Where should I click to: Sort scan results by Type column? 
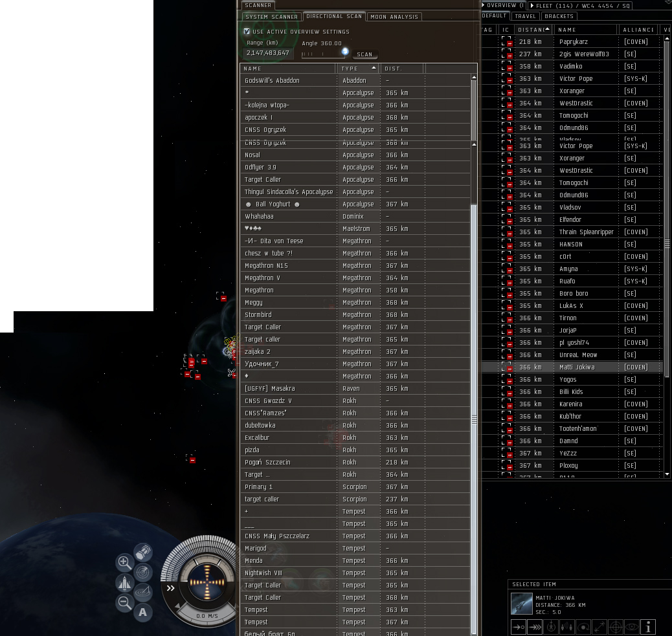[x=359, y=69]
